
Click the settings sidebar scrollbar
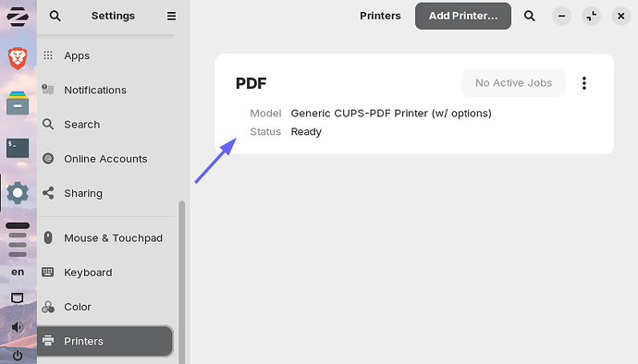click(181, 282)
